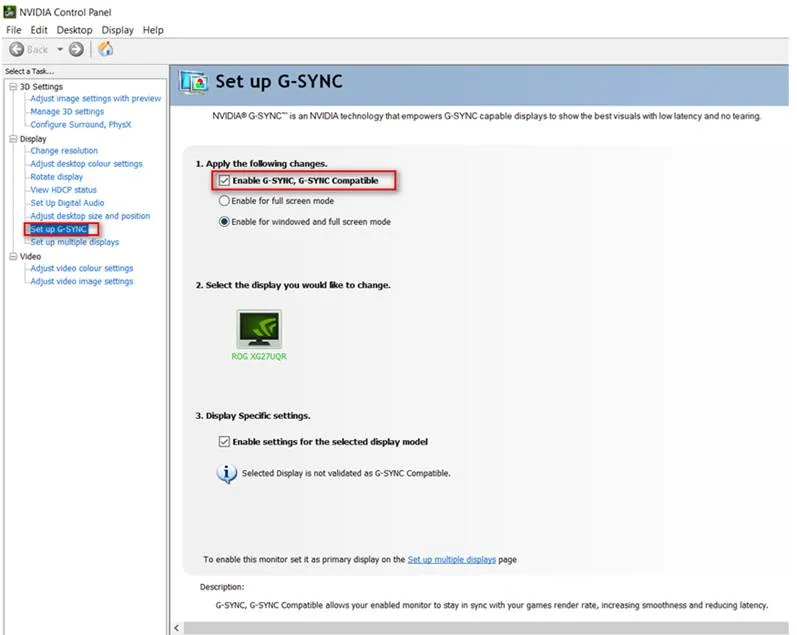Viewport: 797px width, 635px height.
Task: Click the horizontal scrollbar left arrow
Action: tap(179, 627)
